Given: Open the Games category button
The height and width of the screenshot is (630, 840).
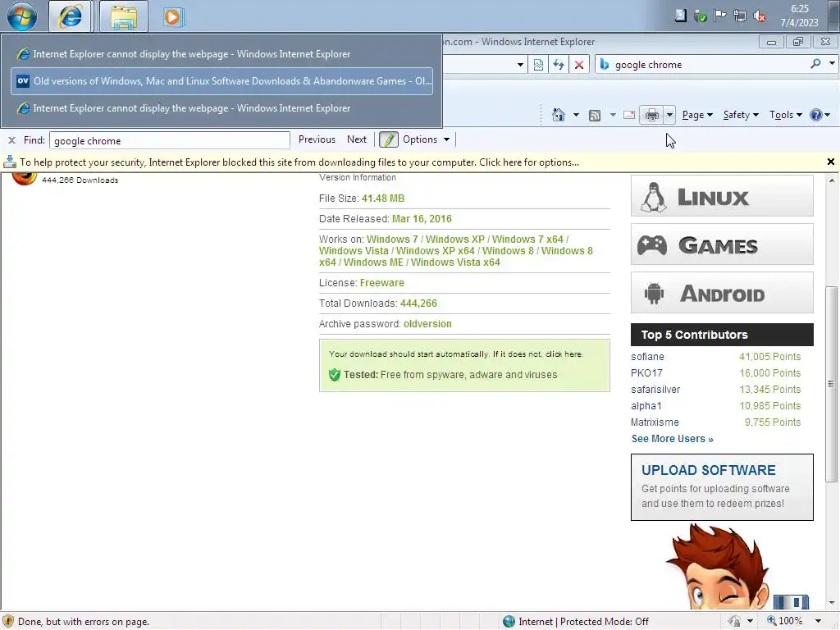Looking at the screenshot, I should point(722,244).
